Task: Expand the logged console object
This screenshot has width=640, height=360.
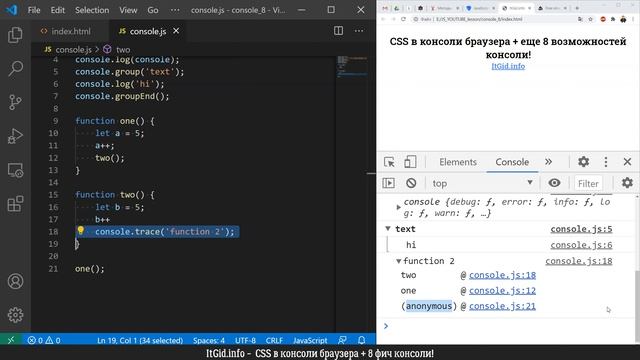Action: click(x=398, y=207)
